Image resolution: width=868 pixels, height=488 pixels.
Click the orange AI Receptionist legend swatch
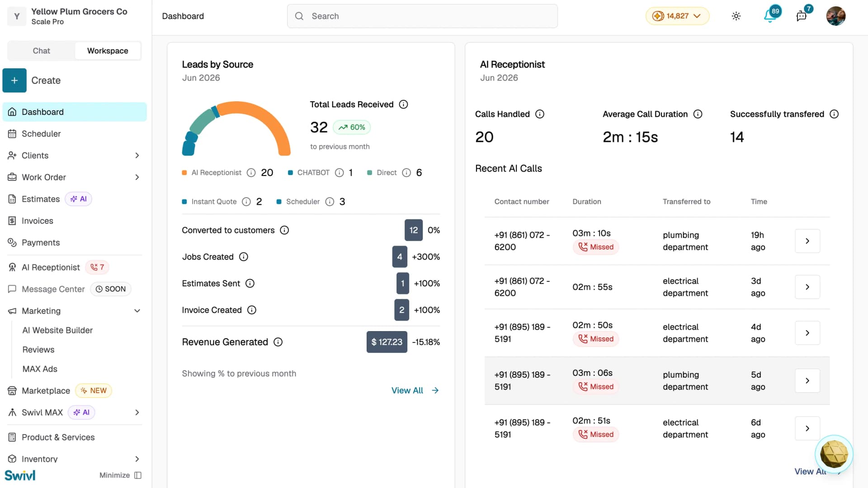[184, 173]
